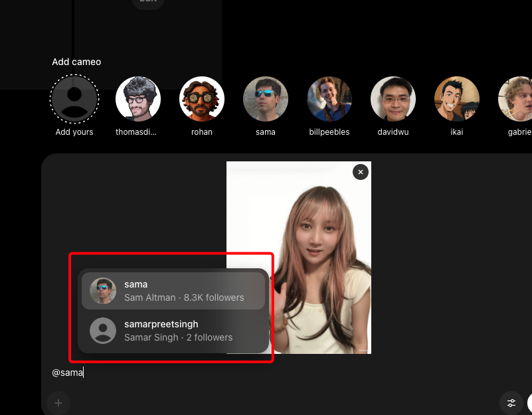Select the partially visible gabrie... cameo avatar
The height and width of the screenshot is (415, 532).
tap(517, 99)
